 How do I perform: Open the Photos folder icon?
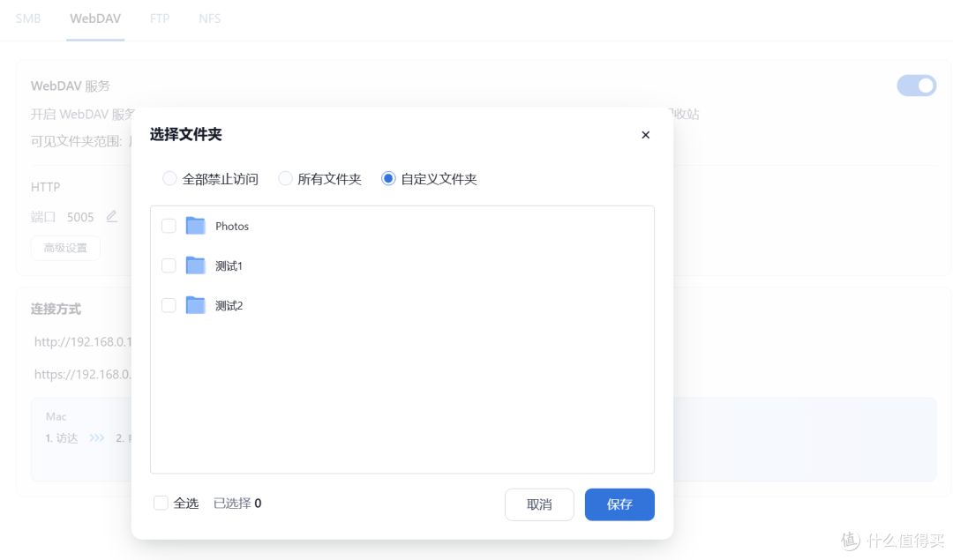[195, 226]
